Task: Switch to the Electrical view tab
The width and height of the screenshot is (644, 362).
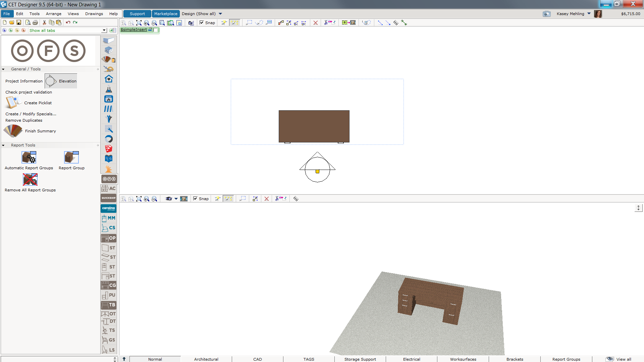Action: [411, 359]
